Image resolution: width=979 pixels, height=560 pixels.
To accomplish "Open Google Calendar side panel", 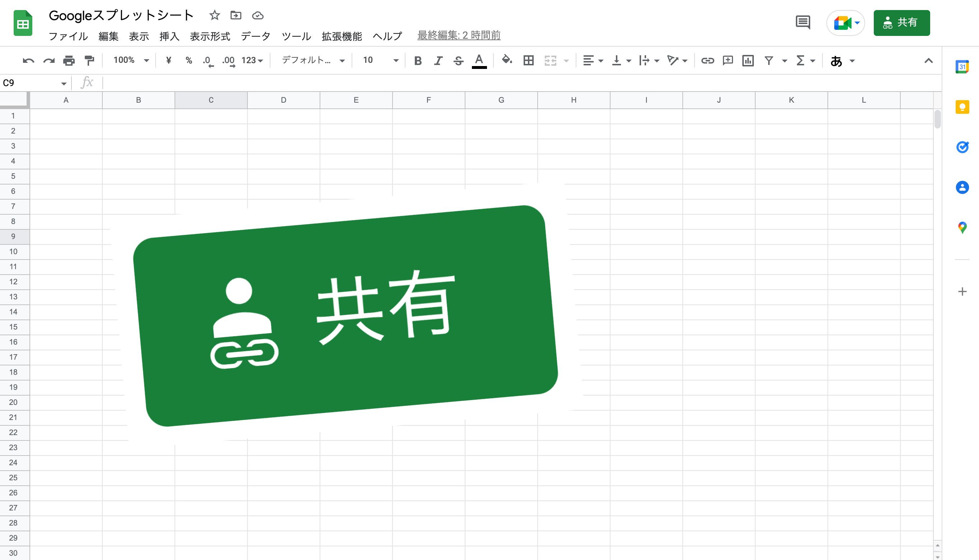I will [962, 66].
